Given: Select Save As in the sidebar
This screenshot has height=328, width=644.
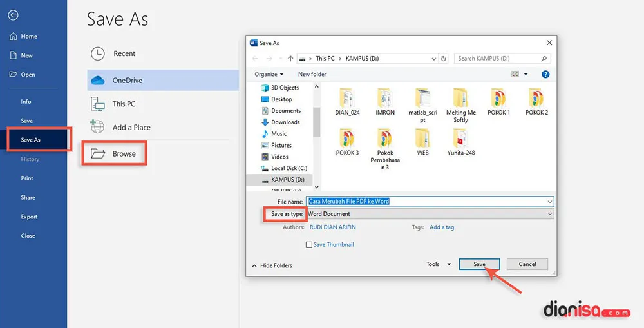Looking at the screenshot, I should click(31, 140).
